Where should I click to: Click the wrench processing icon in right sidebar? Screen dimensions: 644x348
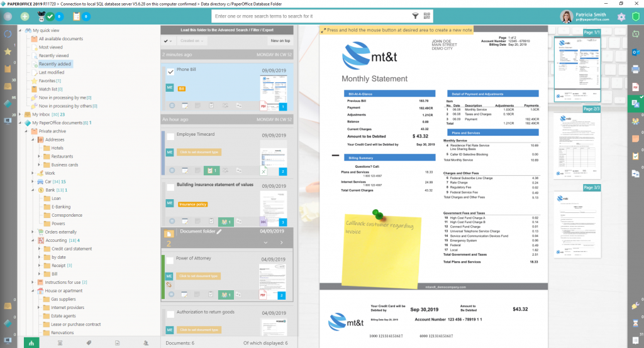coord(635,305)
